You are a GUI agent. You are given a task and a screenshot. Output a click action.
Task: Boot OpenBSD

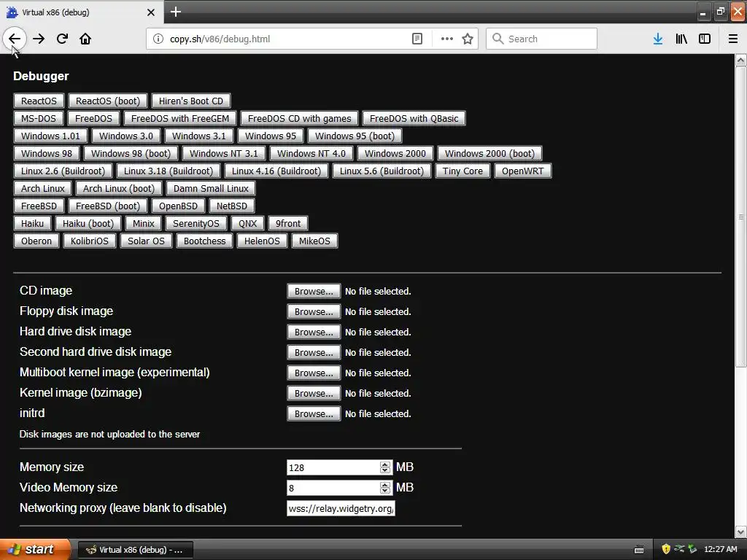coord(178,206)
